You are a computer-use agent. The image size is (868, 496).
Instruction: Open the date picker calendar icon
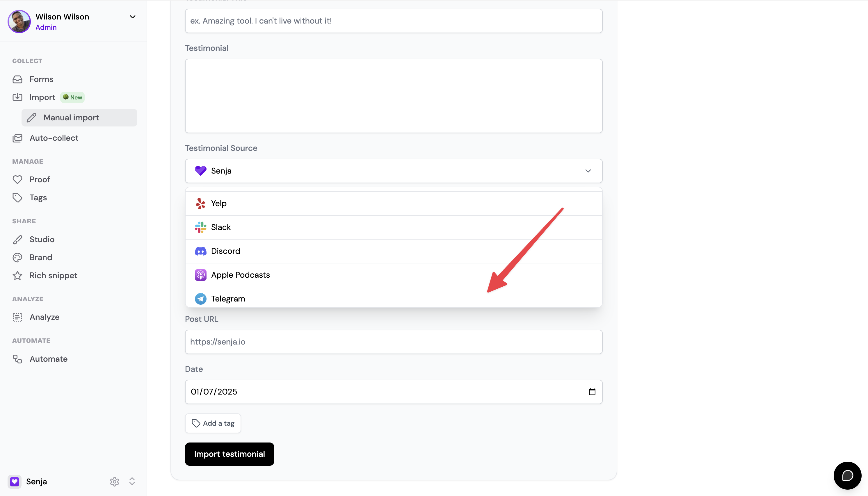592,392
